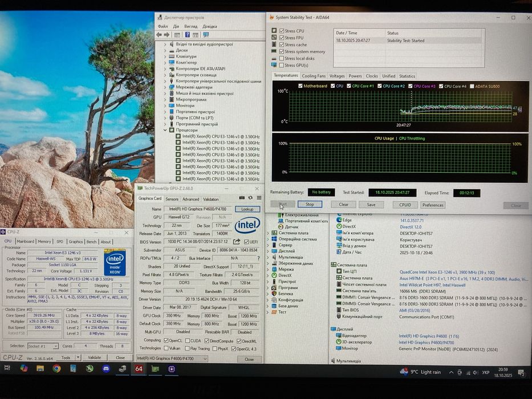Image resolution: width=532 pixels, height=399 pixels.
Task: Switch to Voltages tab in AIDA64
Action: pyautogui.click(x=337, y=76)
